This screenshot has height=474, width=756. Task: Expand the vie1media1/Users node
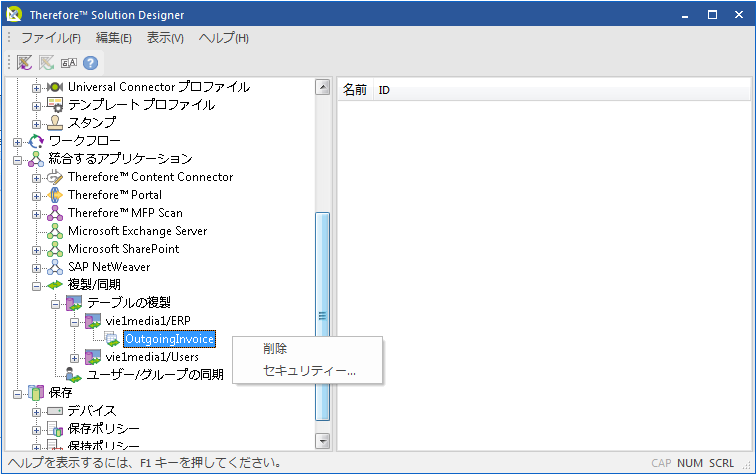point(74,358)
